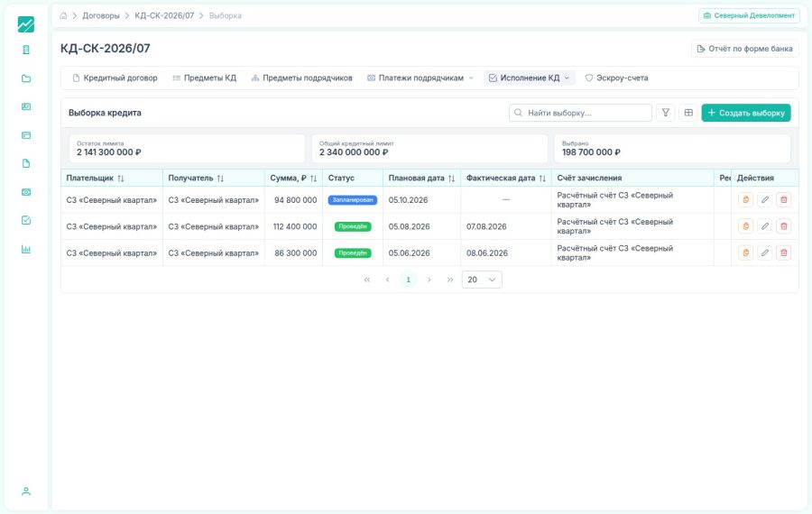Switch to the Предметы подрядчиков tab

point(302,78)
